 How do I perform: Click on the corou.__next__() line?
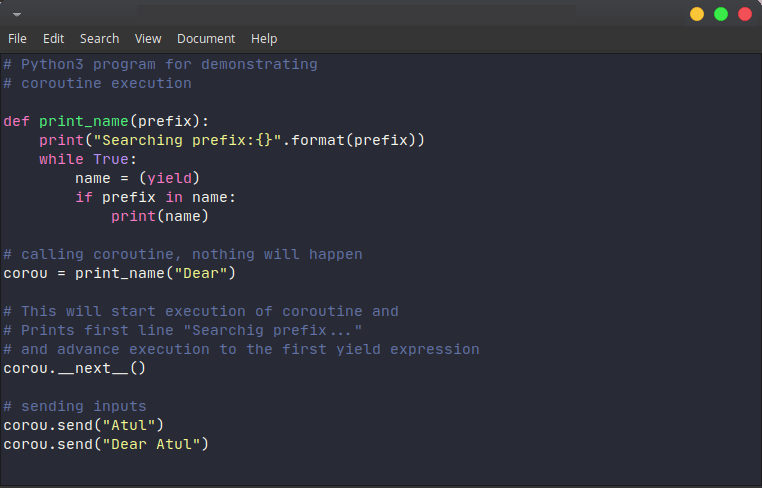pyautogui.click(x=74, y=368)
